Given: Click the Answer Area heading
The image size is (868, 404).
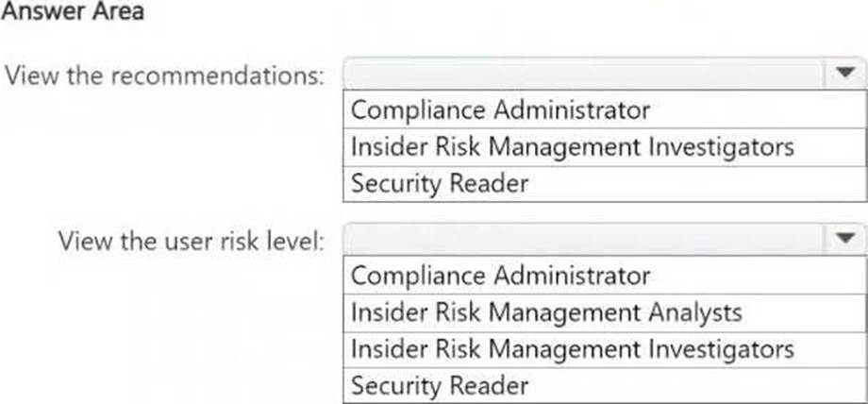Looking at the screenshot, I should click(72, 13).
